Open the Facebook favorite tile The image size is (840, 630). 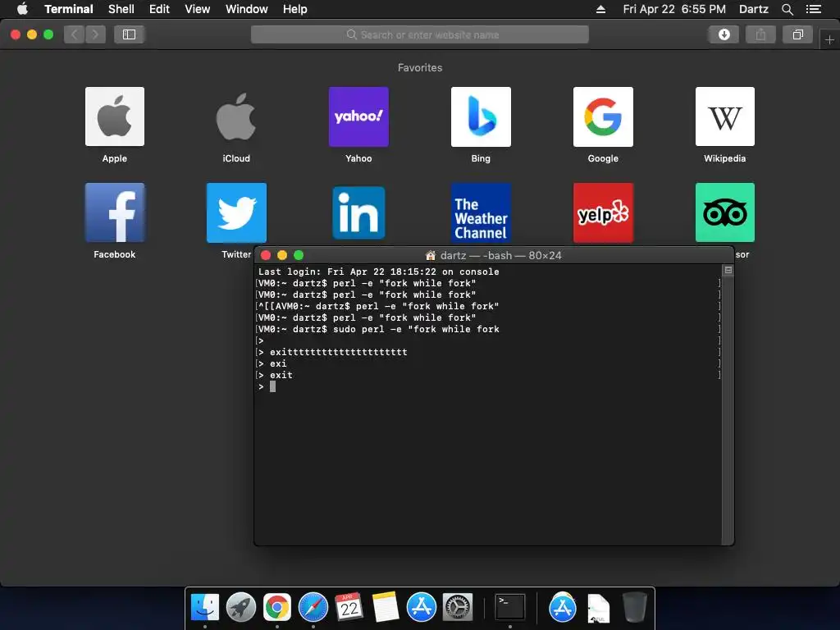pyautogui.click(x=115, y=212)
